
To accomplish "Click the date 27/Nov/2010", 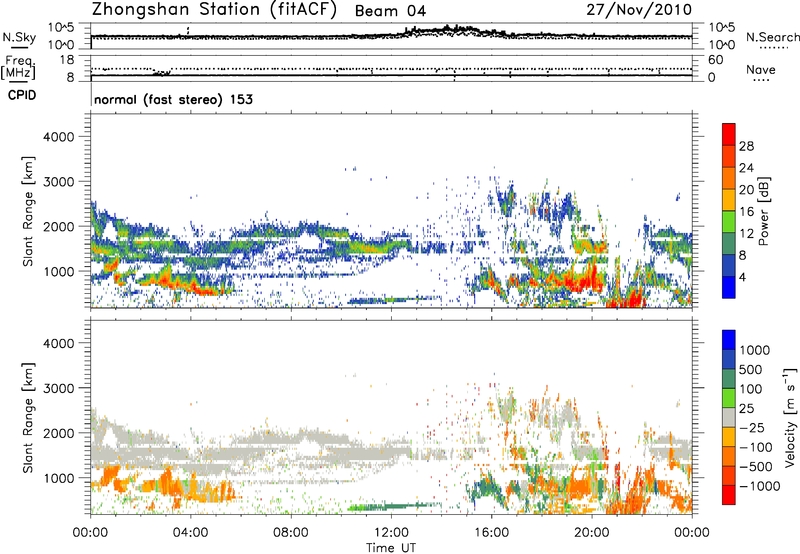I will click(639, 10).
